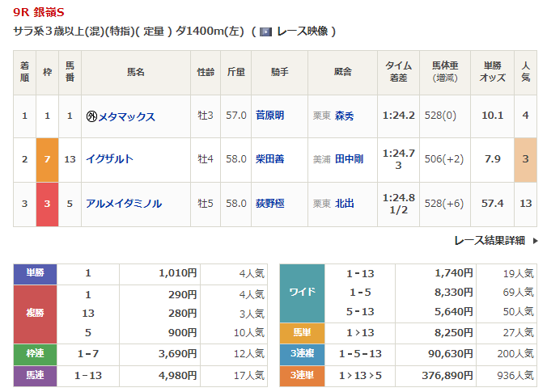Click the ワイド payout label
Screen dimensions: 547x392
coord(302,292)
